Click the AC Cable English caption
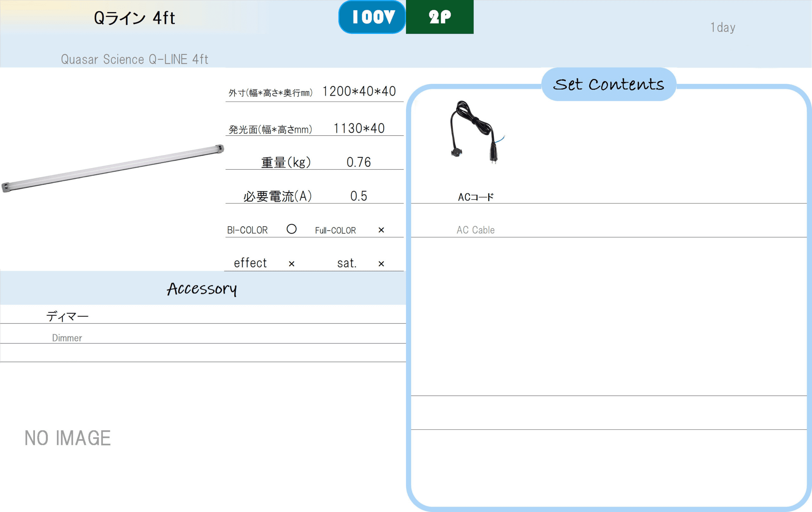This screenshot has width=812, height=512. coord(476,230)
